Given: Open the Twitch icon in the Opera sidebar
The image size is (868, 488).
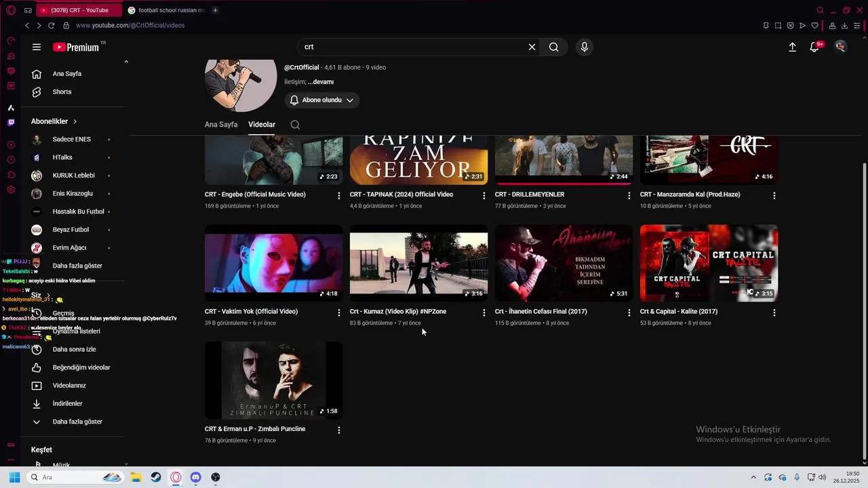Looking at the screenshot, I should tap(11, 123).
